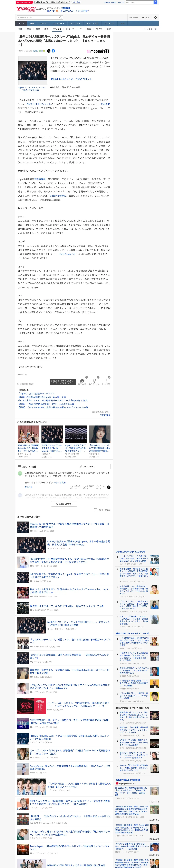
Task: Open the トップ navigation tab
Action: coord(21,24)
